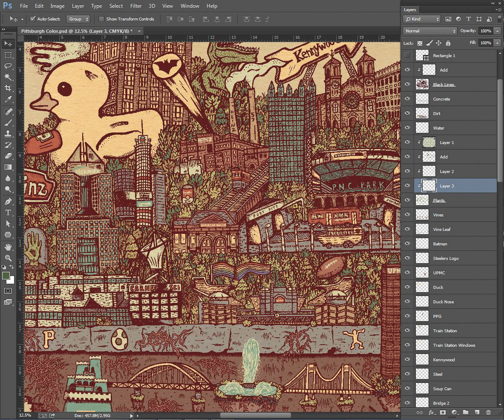Hide the Black Lines layer
504x420 pixels.
407,84
